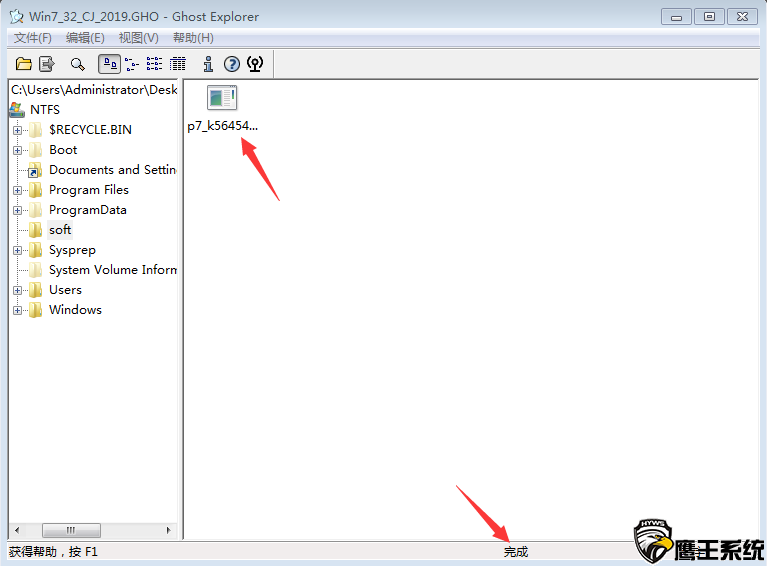Switch to list view
Viewport: 767px width, 566px height.
[x=155, y=64]
